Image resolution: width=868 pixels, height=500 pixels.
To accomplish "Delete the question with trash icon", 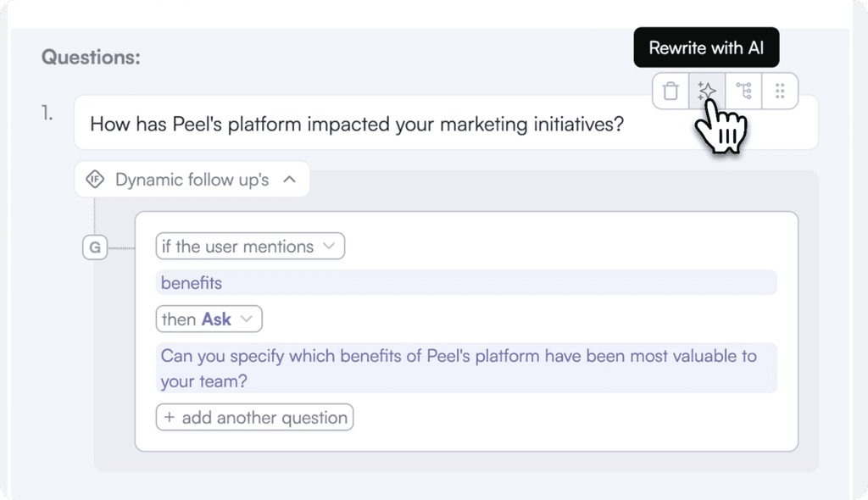I will tap(670, 91).
